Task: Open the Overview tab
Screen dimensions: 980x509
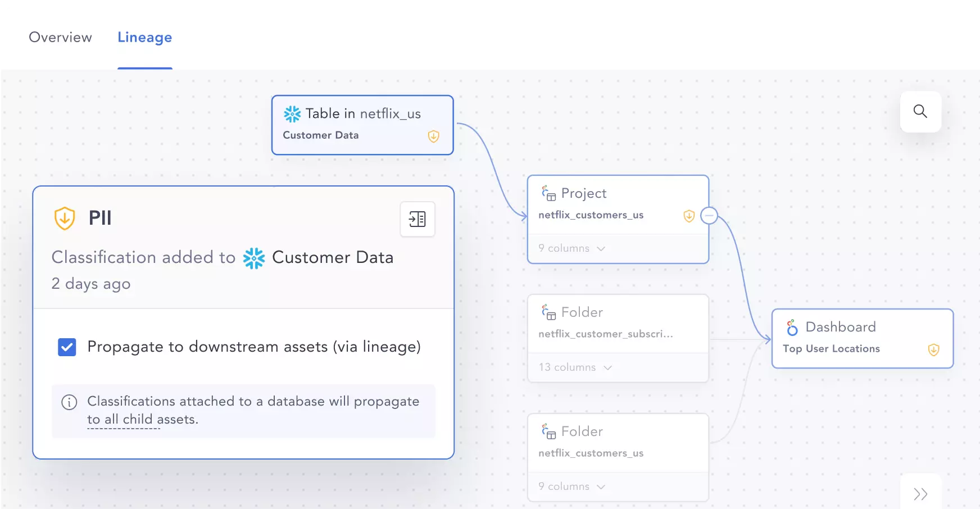Action: pyautogui.click(x=60, y=37)
